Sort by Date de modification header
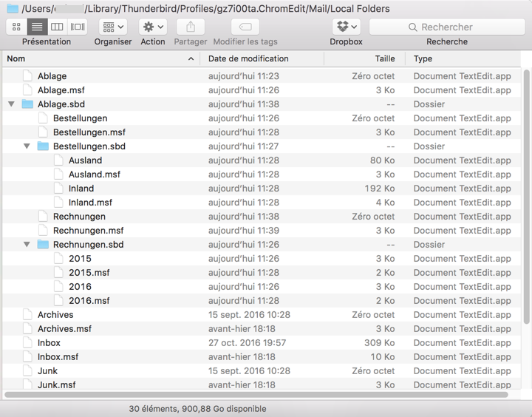532x417 pixels. (262, 58)
